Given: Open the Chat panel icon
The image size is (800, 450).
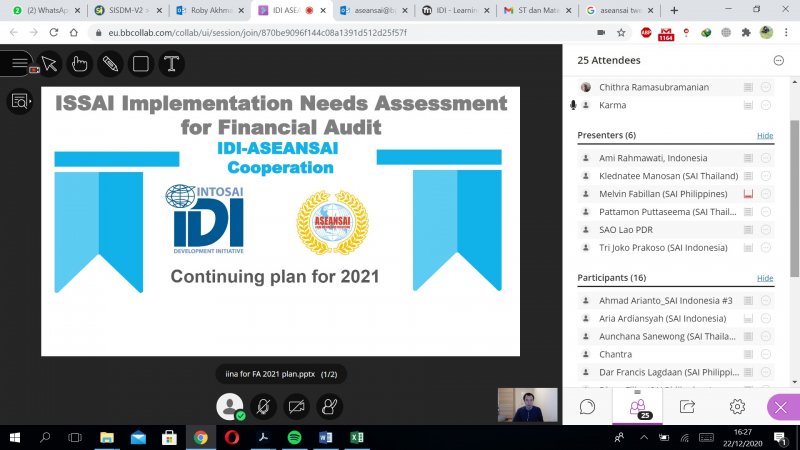Looking at the screenshot, I should click(588, 406).
